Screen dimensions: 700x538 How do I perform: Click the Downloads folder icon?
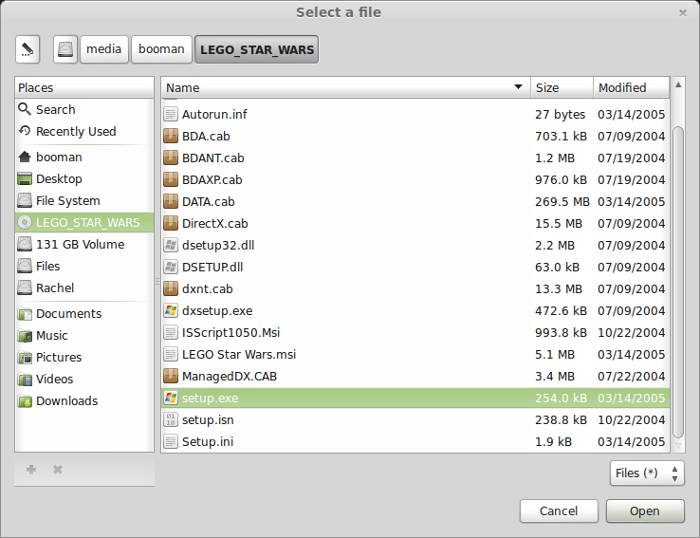[x=25, y=401]
